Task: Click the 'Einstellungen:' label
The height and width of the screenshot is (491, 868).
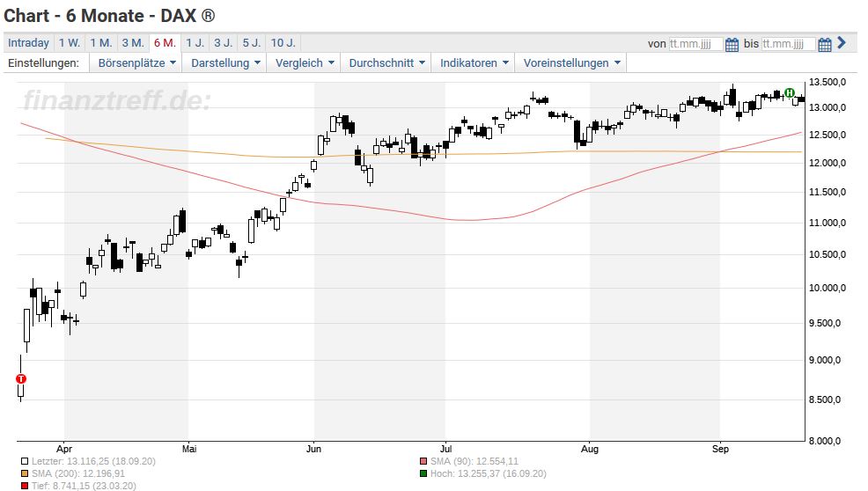Action: pyautogui.click(x=43, y=63)
